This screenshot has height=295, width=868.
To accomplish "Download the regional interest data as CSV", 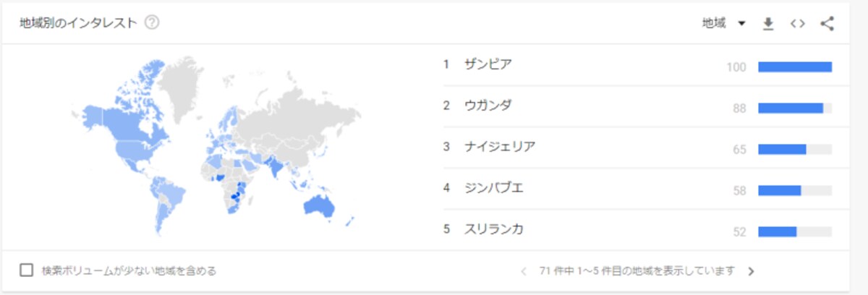I will (768, 24).
